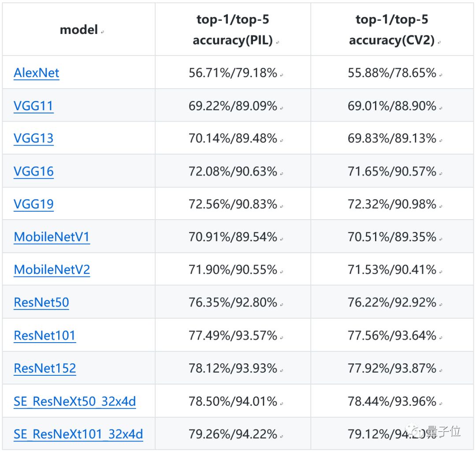Click the ResNet152 link
Screen dimensions: 476x452
pyautogui.click(x=45, y=368)
